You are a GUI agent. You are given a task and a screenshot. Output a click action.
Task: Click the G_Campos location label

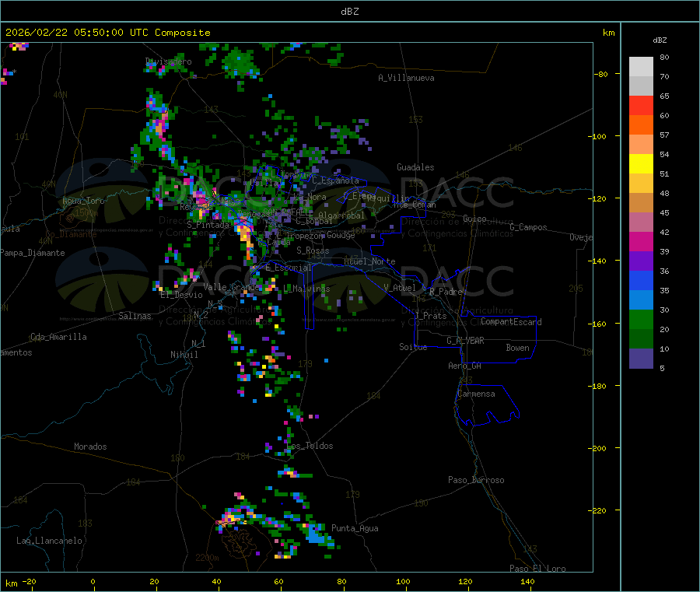click(529, 227)
